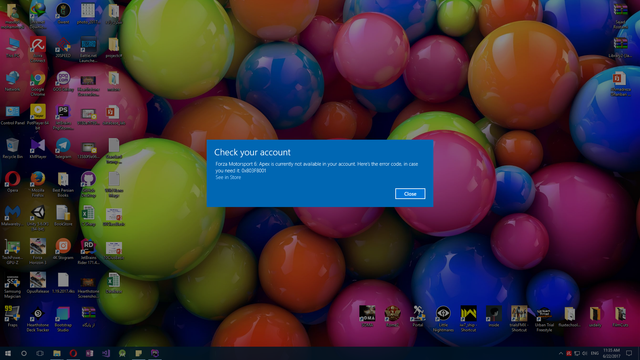The image size is (640, 360).
Task: Switch the ENG input language indicator
Action: pos(594,353)
